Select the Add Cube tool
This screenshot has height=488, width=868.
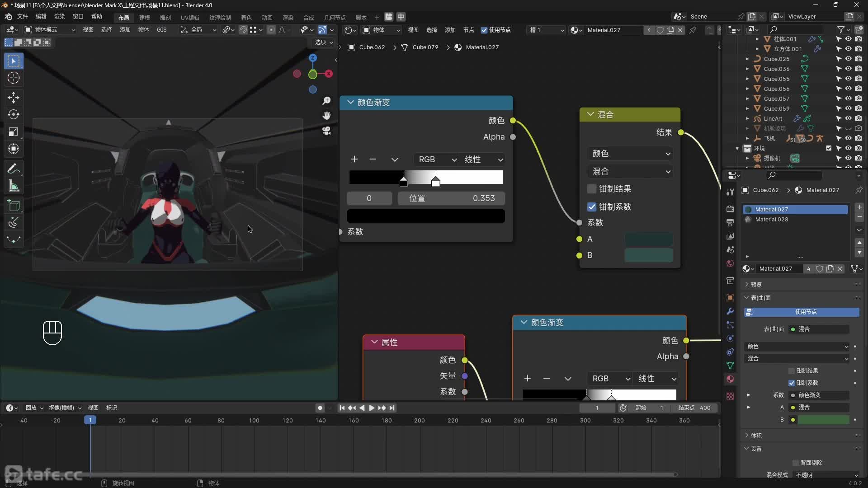14,206
